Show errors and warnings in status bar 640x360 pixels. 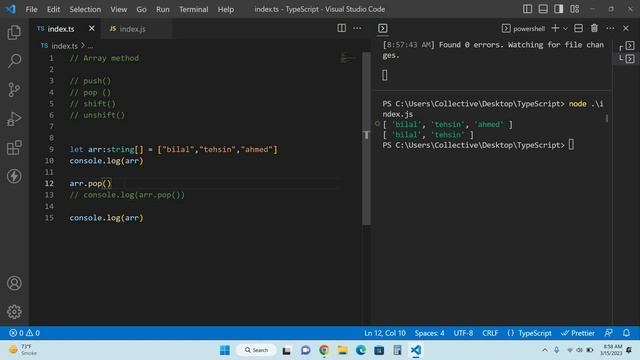tap(24, 333)
